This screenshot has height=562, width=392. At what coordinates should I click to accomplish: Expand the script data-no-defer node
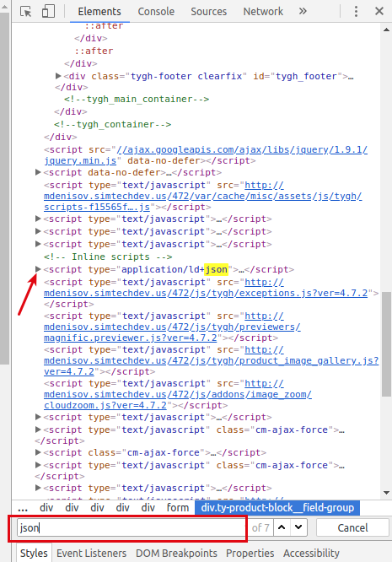tap(38, 172)
